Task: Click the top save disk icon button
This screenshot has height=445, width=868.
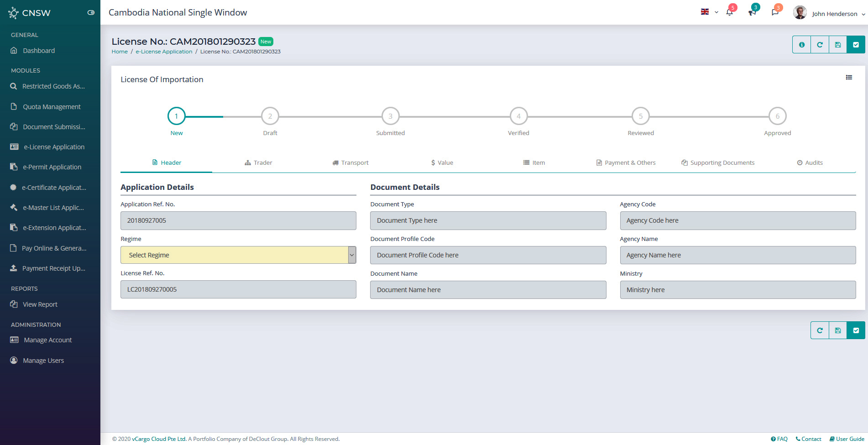Action: pyautogui.click(x=838, y=45)
